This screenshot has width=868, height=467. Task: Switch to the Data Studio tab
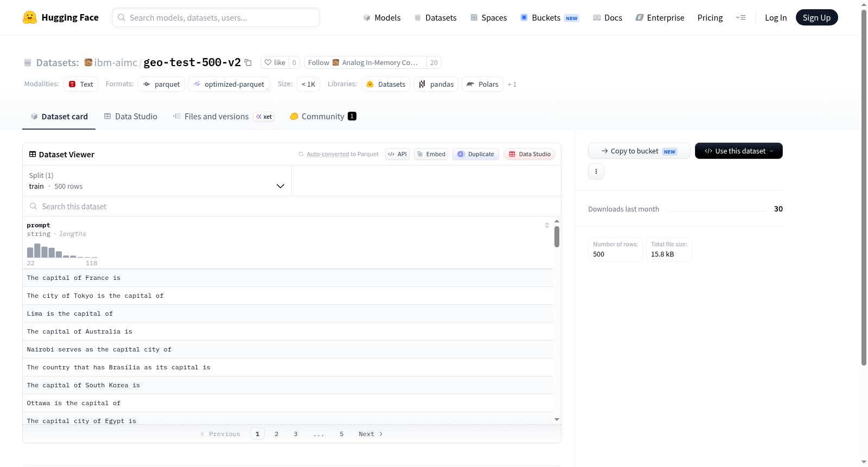(131, 116)
